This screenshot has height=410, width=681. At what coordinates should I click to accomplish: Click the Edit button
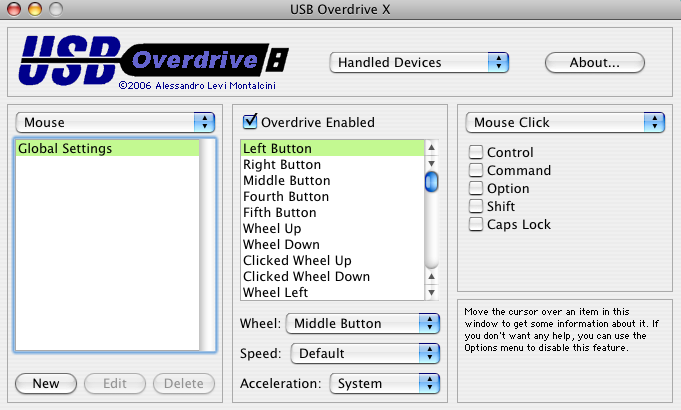[115, 384]
